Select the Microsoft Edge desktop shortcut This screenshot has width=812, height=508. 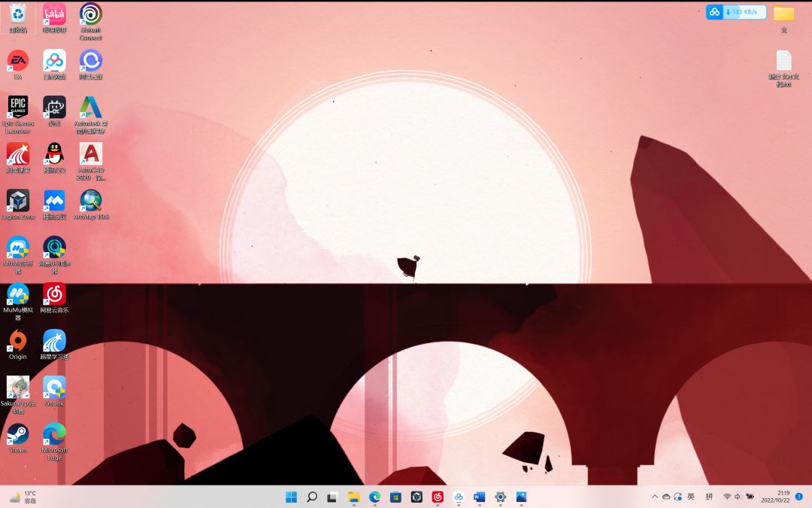click(x=54, y=442)
